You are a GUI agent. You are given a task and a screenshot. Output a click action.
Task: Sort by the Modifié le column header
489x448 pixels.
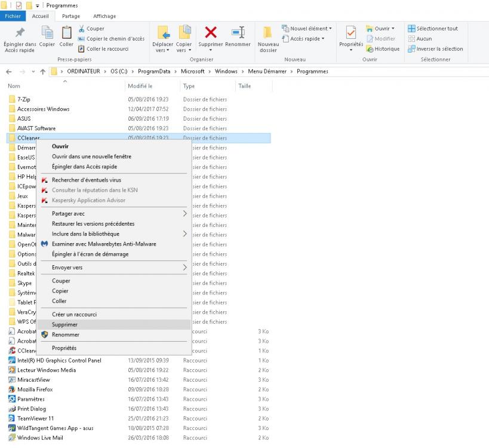(x=140, y=86)
